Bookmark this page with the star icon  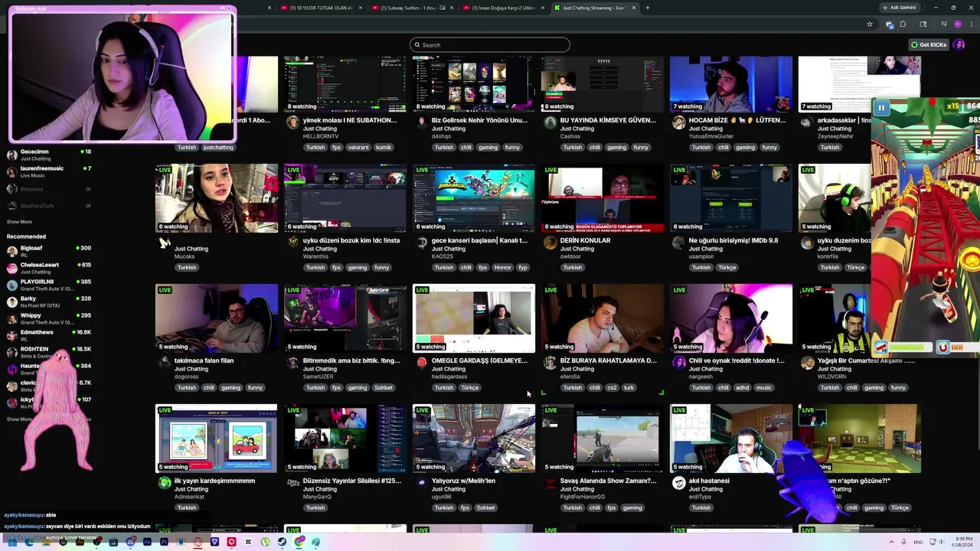[870, 24]
